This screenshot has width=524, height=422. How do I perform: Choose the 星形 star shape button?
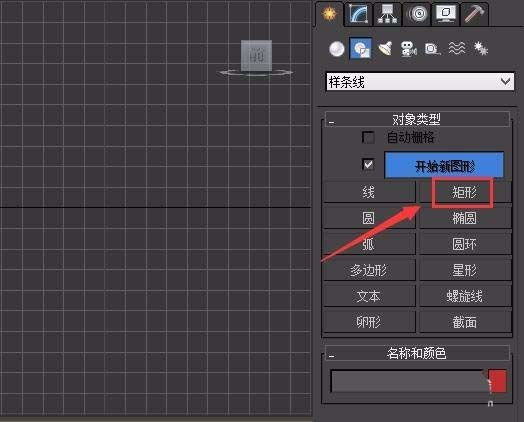click(x=465, y=270)
